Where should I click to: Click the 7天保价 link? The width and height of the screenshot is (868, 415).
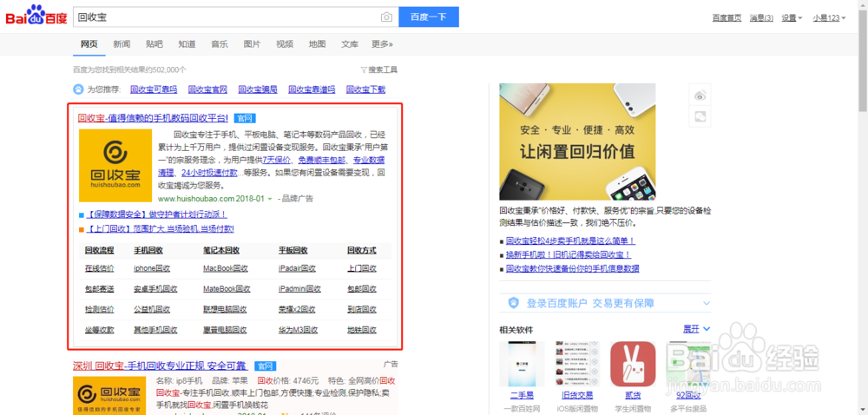tap(277, 160)
